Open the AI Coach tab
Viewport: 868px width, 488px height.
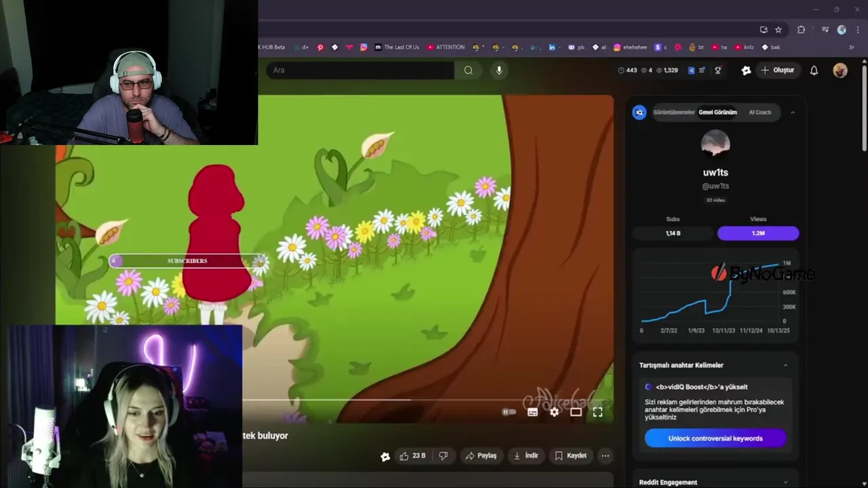pos(759,113)
